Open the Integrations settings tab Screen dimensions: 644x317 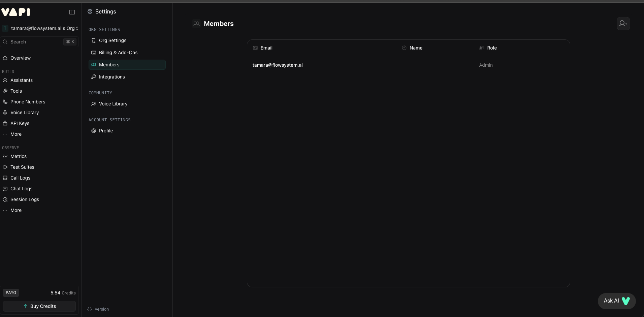pos(112,76)
